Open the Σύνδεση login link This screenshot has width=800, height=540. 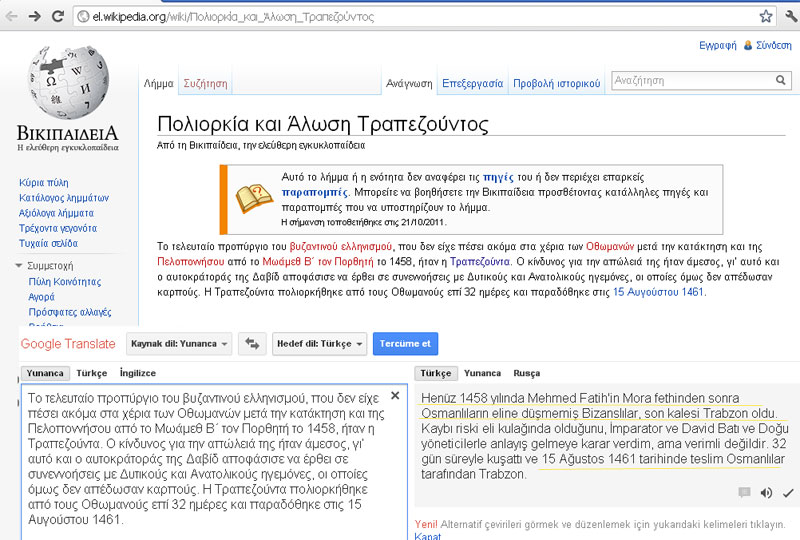point(773,45)
